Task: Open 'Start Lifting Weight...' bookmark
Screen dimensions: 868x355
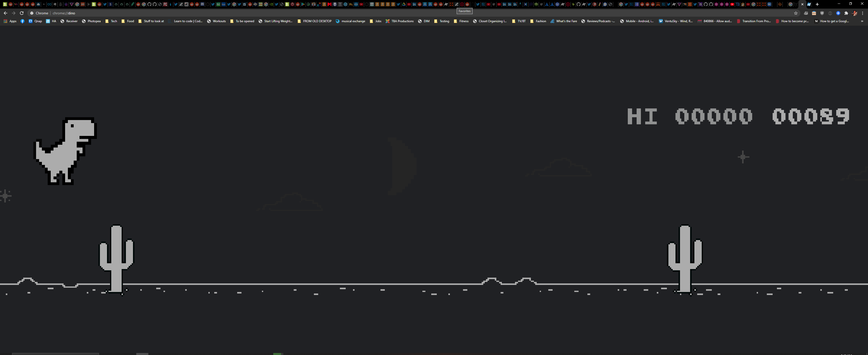Action: coord(275,21)
